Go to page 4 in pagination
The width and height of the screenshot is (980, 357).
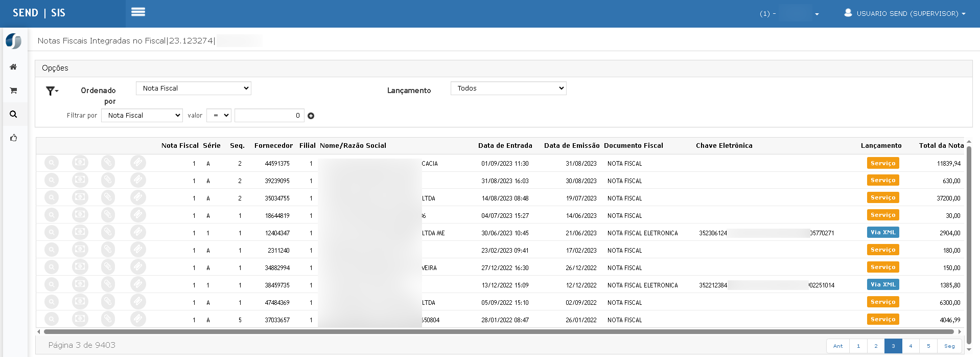(911, 346)
